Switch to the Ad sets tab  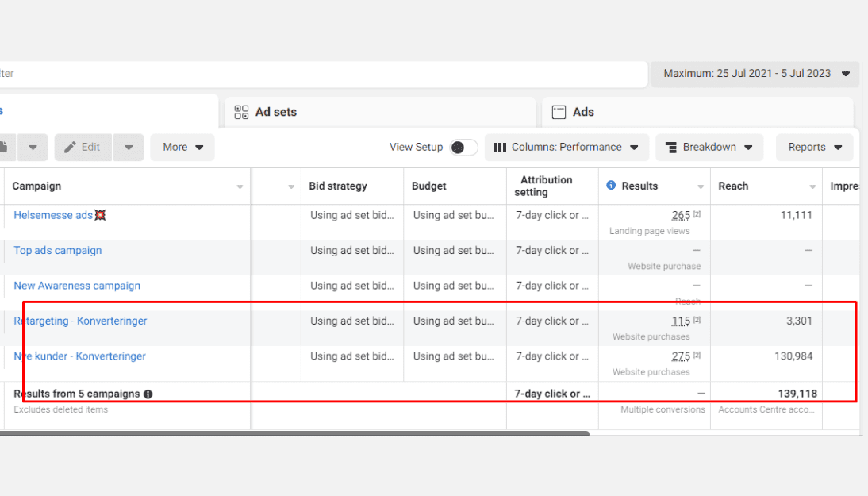[x=275, y=113]
